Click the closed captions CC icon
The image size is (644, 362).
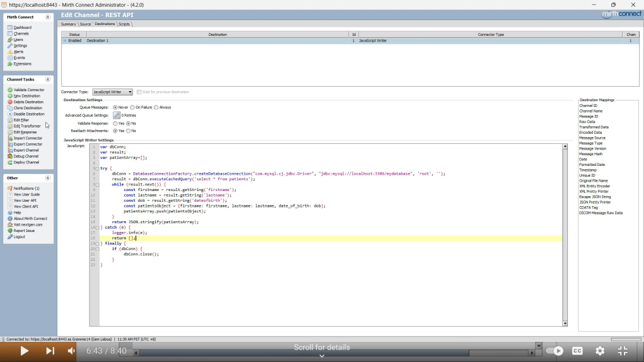click(577, 351)
